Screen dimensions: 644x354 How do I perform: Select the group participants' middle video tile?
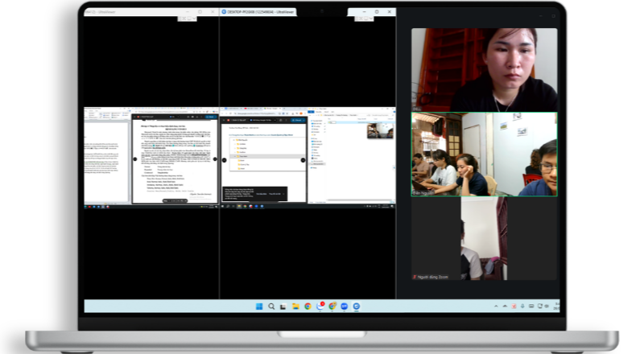pyautogui.click(x=484, y=154)
